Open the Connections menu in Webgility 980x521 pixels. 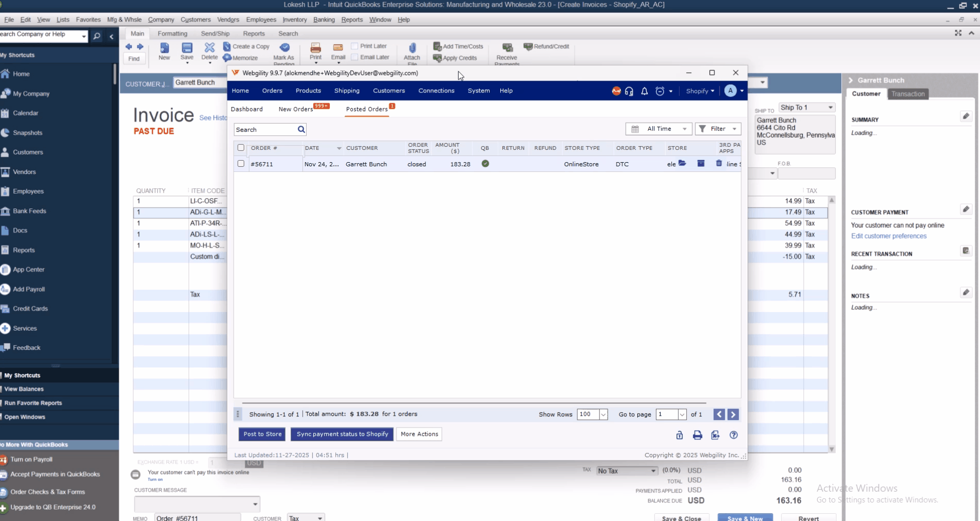tap(436, 91)
